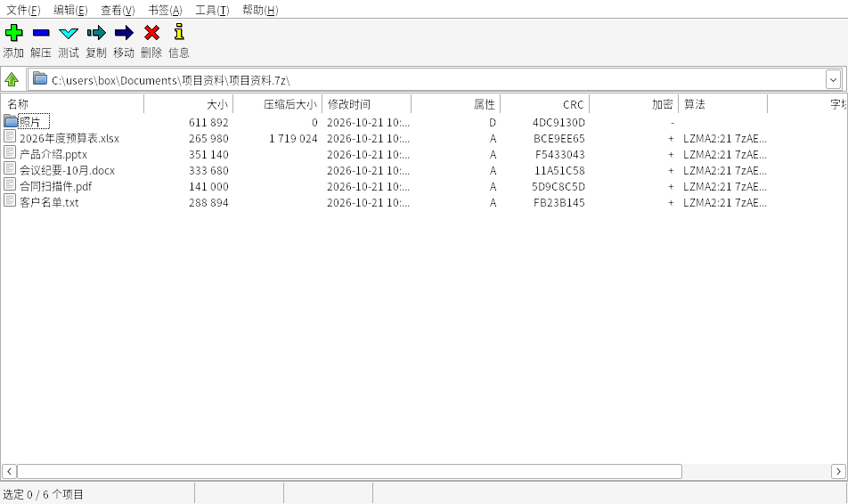Open the 文件(F) menu
This screenshot has width=848, height=504.
click(23, 11)
